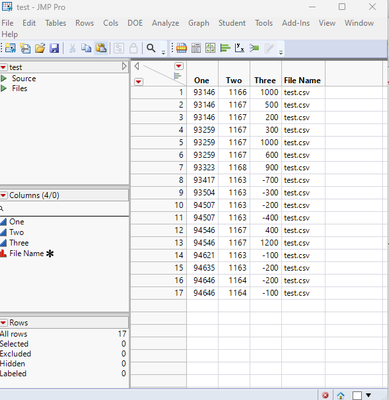
Task: Click the New Data Table toolbar icon
Action: [10, 49]
